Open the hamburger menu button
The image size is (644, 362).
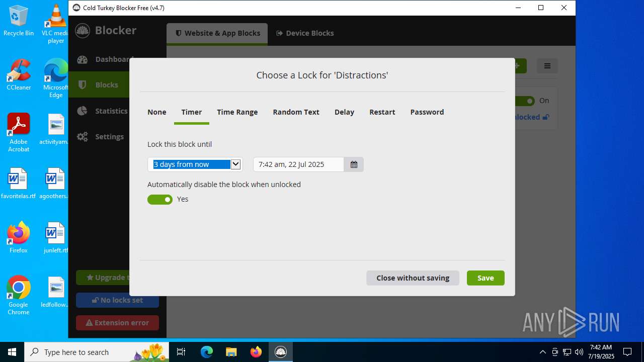[547, 66]
